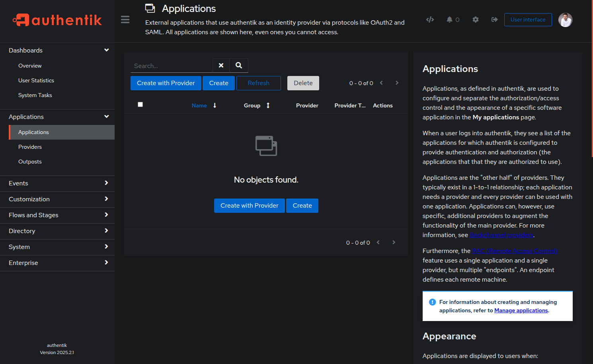Click Create with Provider under No objects found
Image resolution: width=593 pixels, height=364 pixels.
[250, 206]
